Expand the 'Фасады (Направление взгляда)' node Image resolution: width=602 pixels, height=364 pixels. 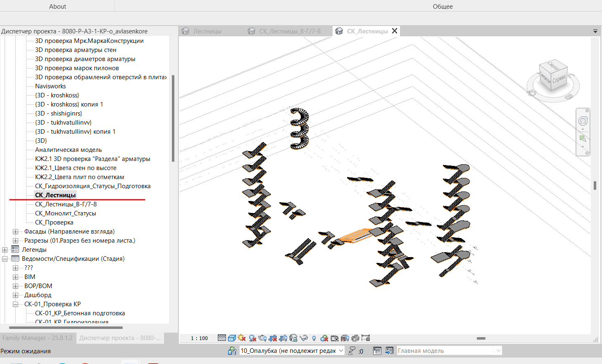coord(15,232)
